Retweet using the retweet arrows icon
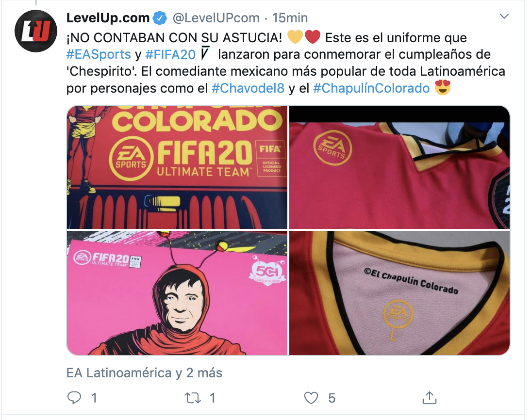This screenshot has width=531, height=420. [192, 398]
